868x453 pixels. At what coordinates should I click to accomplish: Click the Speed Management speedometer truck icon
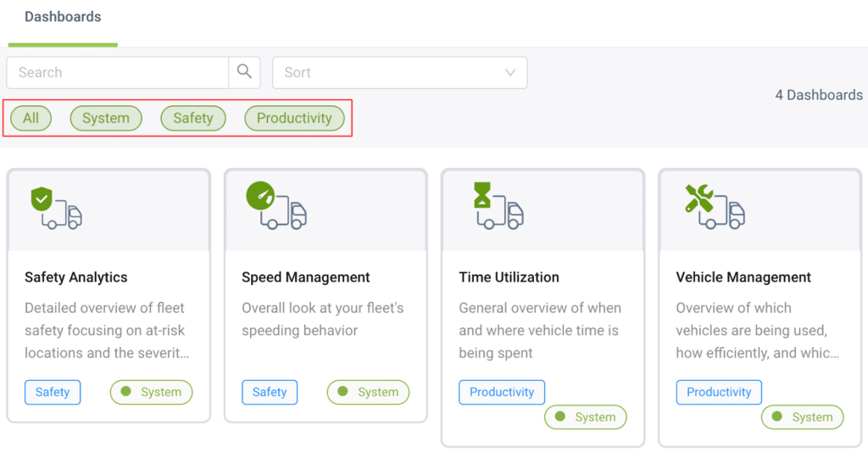(x=275, y=205)
